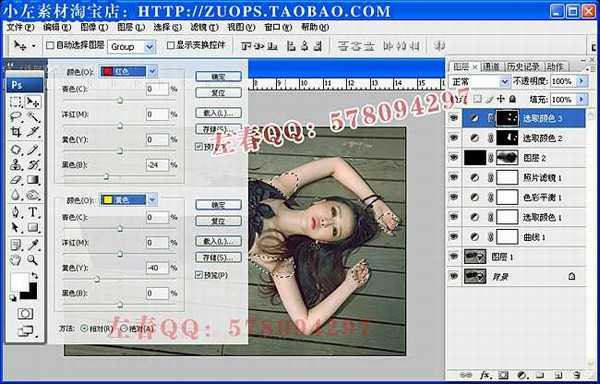Open the 填充 fill slider arrow

point(582,99)
